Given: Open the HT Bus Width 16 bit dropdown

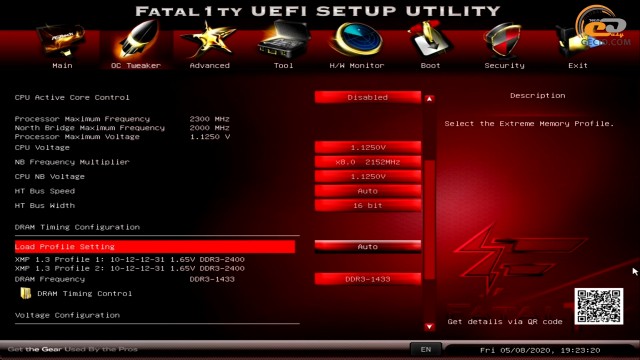Looking at the screenshot, I should click(x=367, y=205).
